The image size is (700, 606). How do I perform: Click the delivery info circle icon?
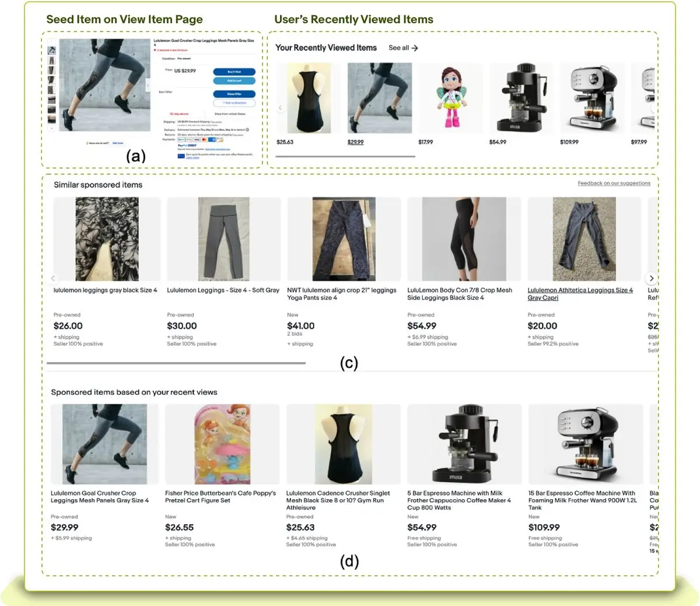tap(247, 130)
